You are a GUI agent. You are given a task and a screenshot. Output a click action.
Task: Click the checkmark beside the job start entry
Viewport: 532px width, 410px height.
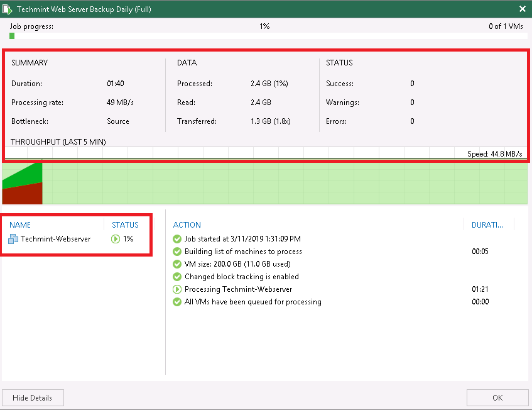[176, 239]
